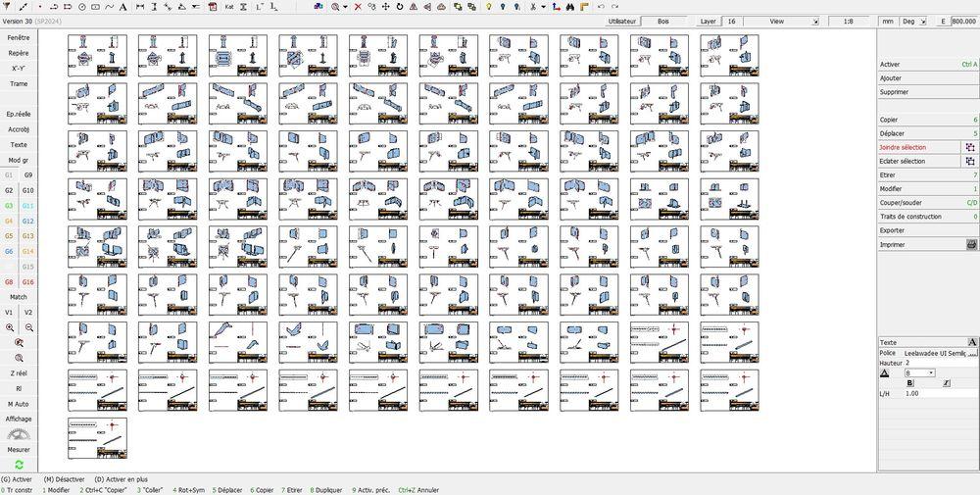
Task: Click the icon next to Joindre sélection
Action: click(970, 147)
